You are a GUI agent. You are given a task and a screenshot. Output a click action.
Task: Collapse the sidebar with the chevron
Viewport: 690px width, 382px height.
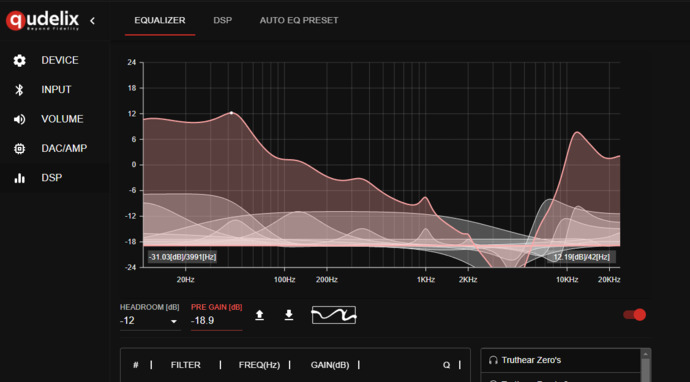pos(92,21)
